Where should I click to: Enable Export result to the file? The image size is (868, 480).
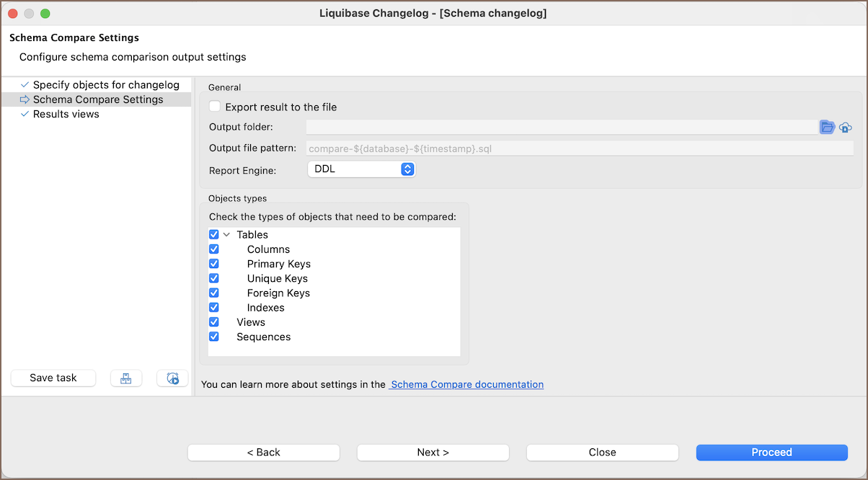click(x=215, y=107)
